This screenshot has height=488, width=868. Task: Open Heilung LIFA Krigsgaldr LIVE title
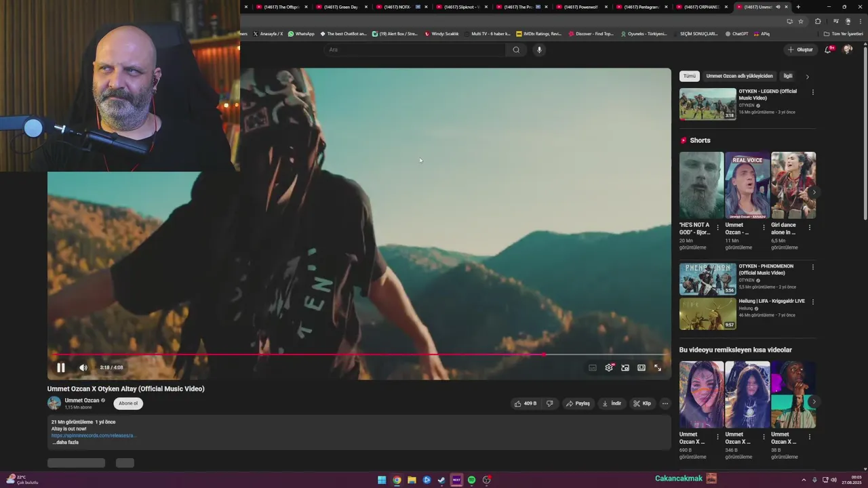772,301
